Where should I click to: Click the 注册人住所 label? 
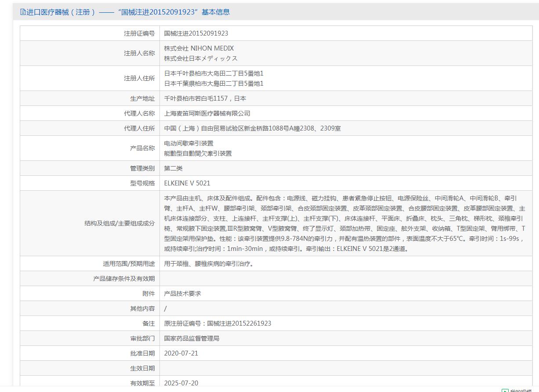click(x=139, y=78)
